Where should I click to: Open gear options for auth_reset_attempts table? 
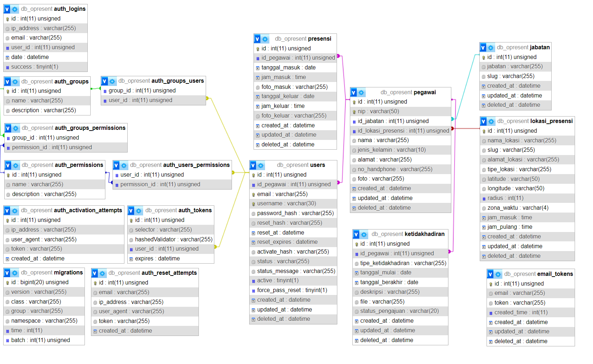pyautogui.click(x=102, y=273)
